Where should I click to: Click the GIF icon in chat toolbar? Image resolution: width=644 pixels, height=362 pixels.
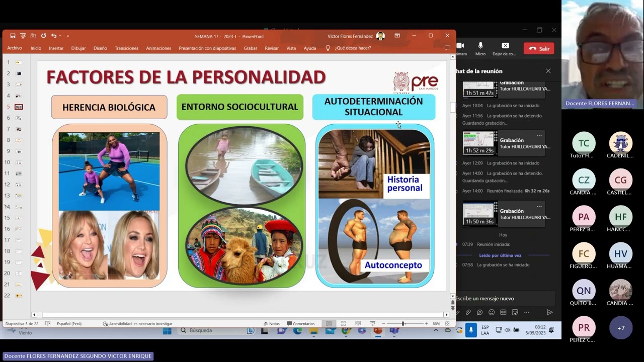click(x=503, y=312)
